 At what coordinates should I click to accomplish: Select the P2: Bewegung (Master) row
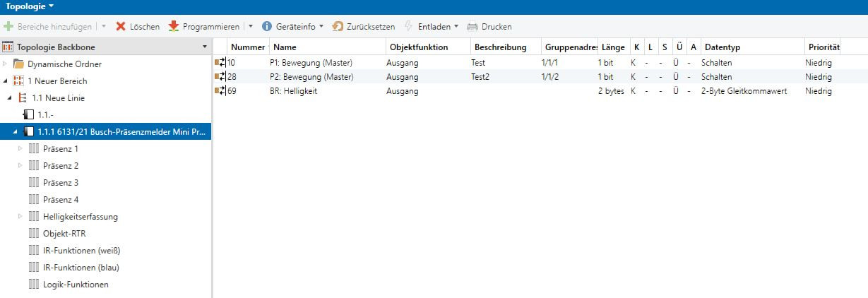point(311,77)
